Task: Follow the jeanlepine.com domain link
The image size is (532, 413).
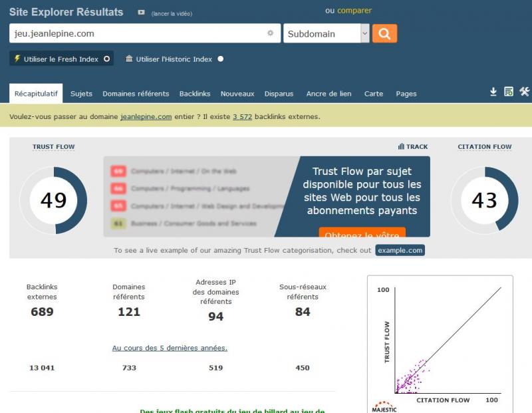Action: [x=146, y=116]
